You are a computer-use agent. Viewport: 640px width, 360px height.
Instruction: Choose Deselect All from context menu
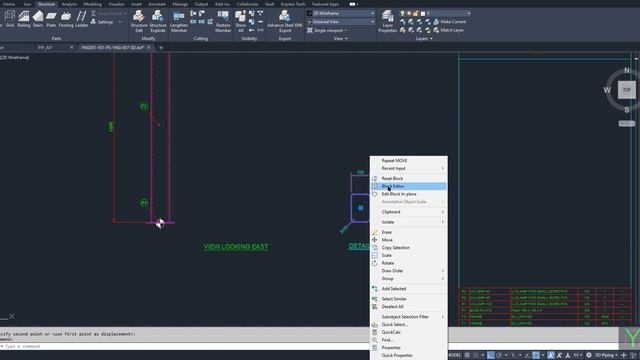pos(409,307)
